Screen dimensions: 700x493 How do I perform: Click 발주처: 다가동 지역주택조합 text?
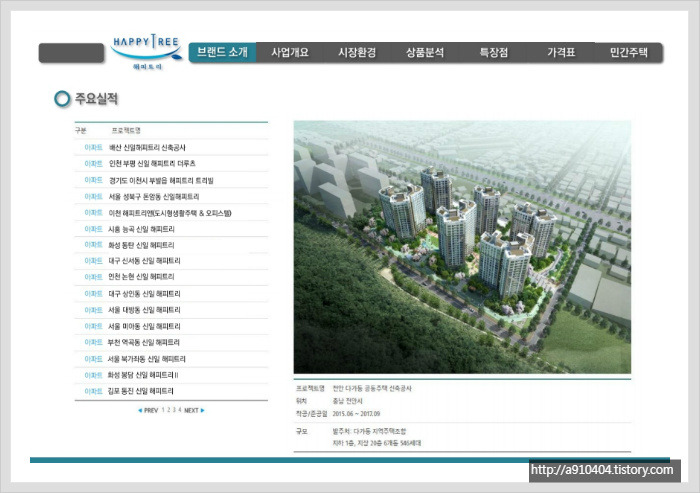click(369, 431)
